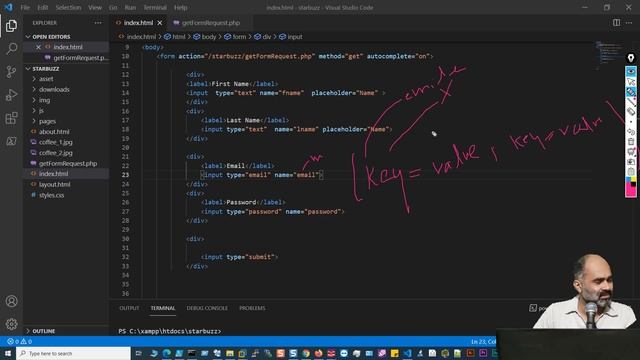Expand the img folder
The image size is (640, 360).
(x=44, y=100)
